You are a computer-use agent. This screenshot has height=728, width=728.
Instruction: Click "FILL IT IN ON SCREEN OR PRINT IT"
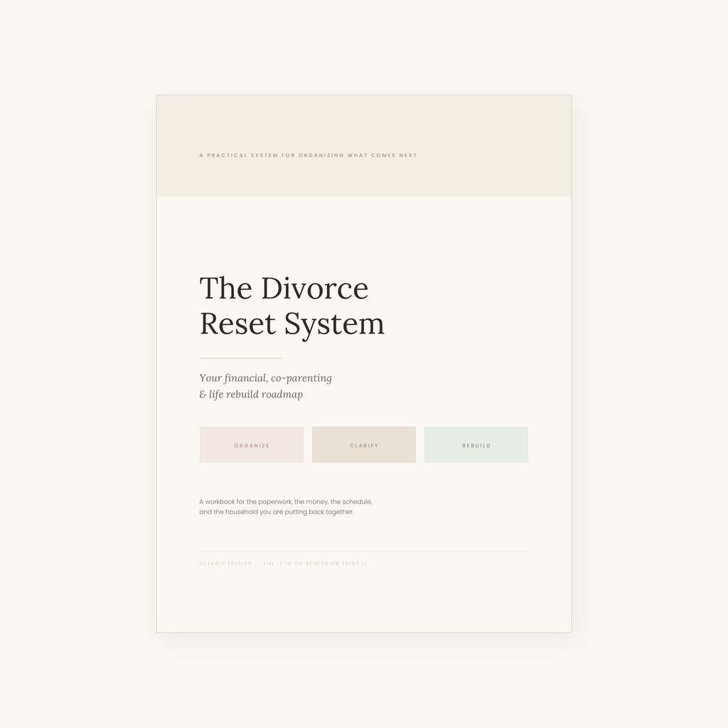point(315,564)
